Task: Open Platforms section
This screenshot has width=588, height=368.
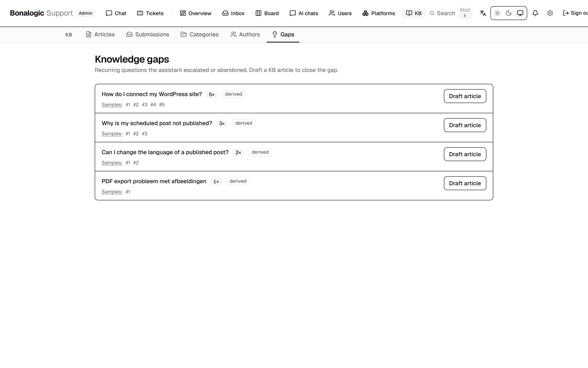Action: [x=379, y=13]
